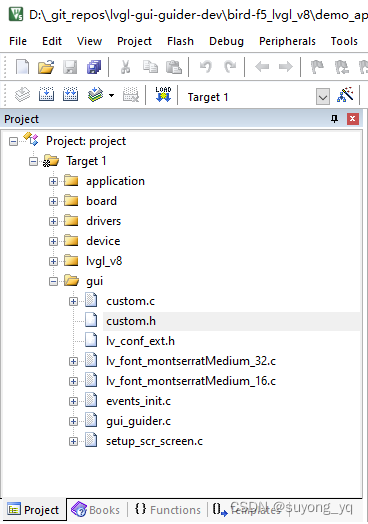Select the lvgl_v8 group label
The width and height of the screenshot is (368, 524).
(104, 261)
